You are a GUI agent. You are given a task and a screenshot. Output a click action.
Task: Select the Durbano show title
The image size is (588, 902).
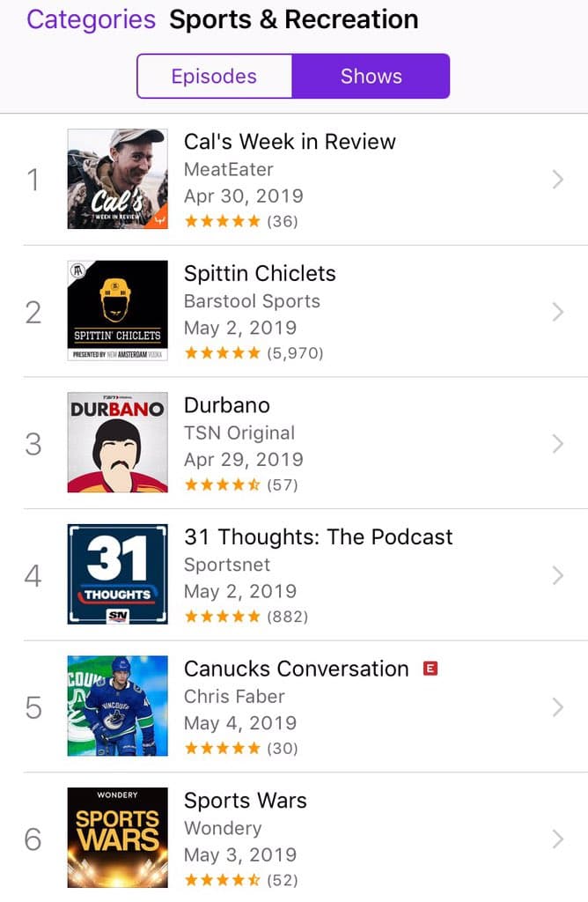[226, 405]
